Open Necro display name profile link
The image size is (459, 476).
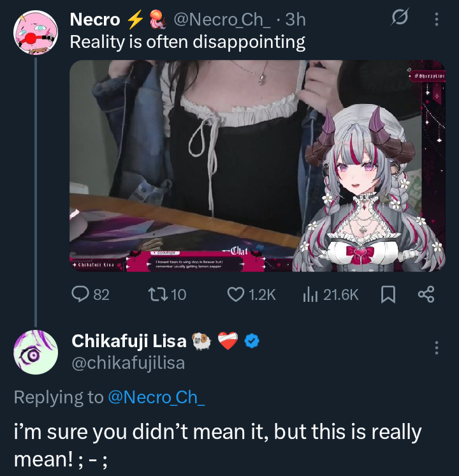pos(95,19)
